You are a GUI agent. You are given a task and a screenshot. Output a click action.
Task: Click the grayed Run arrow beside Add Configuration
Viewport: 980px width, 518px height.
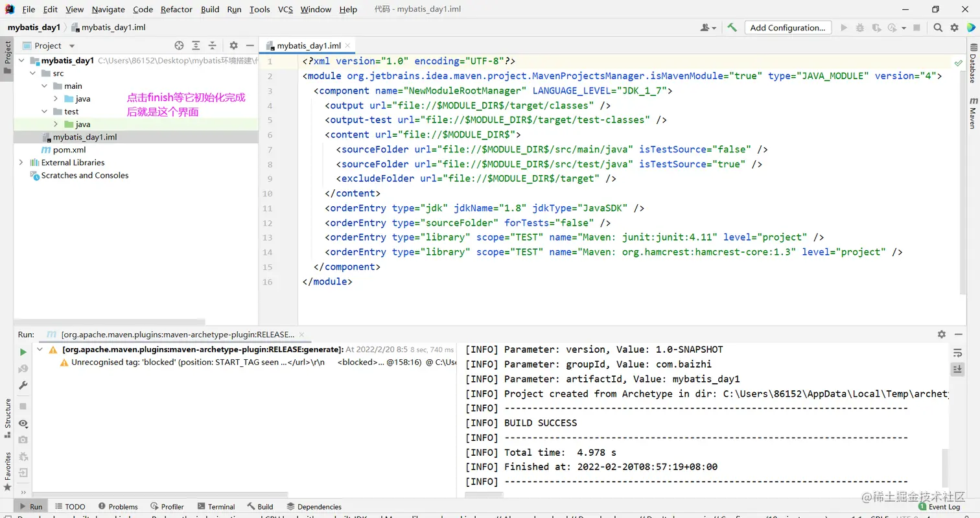tap(844, 28)
